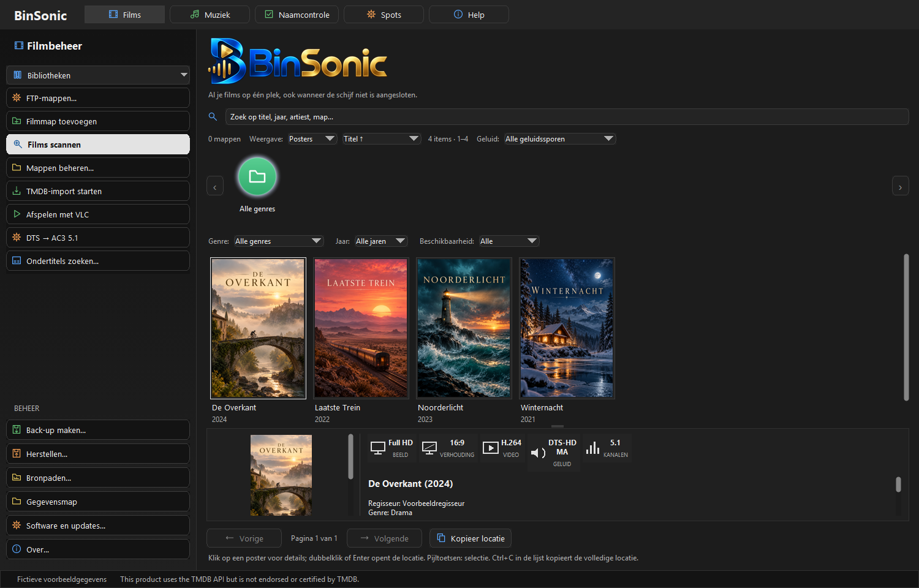Open the Films tab
The image size is (919, 588).
(x=124, y=15)
